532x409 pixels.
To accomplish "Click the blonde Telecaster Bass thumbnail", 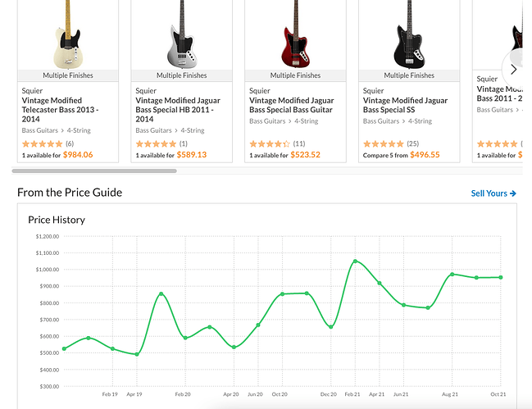I will (x=68, y=34).
